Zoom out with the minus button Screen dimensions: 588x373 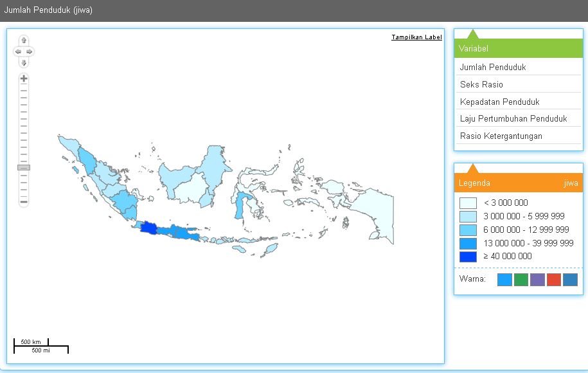point(24,202)
